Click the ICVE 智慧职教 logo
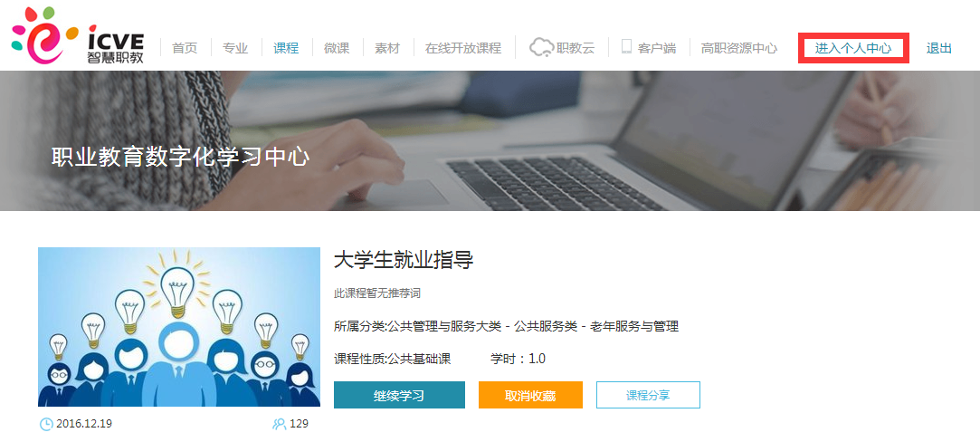 point(78,36)
